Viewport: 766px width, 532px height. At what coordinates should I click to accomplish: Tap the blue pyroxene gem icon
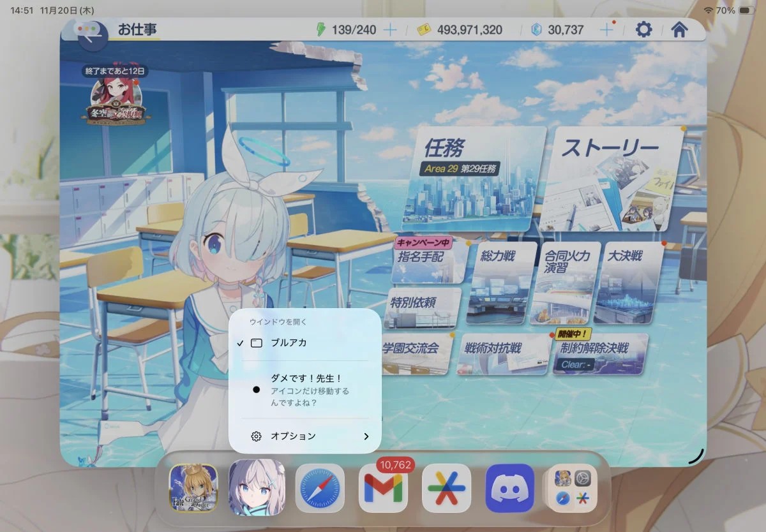[x=536, y=29]
